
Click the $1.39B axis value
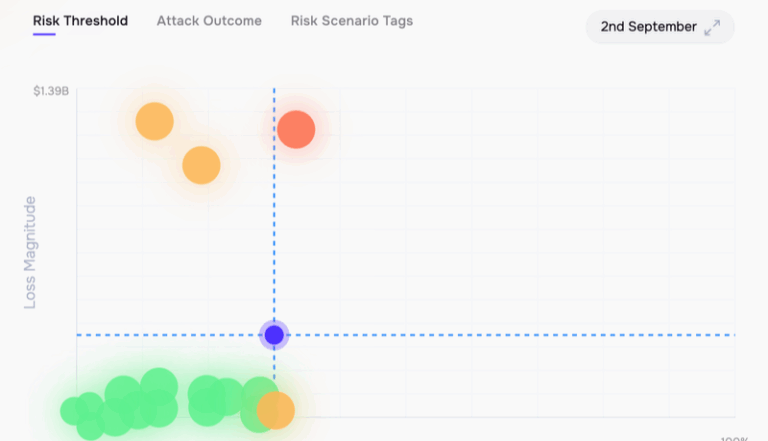(51, 91)
